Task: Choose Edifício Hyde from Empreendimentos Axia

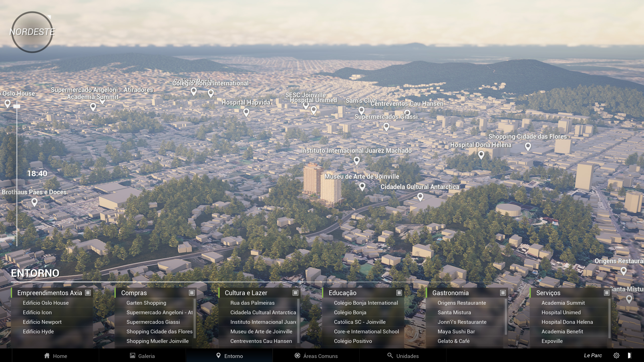Action: [x=52, y=331]
